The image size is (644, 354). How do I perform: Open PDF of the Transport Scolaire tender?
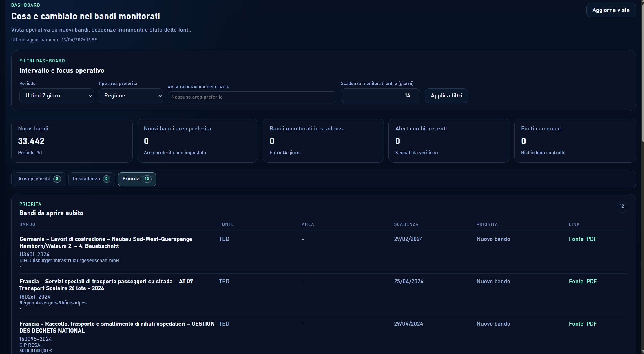click(592, 281)
